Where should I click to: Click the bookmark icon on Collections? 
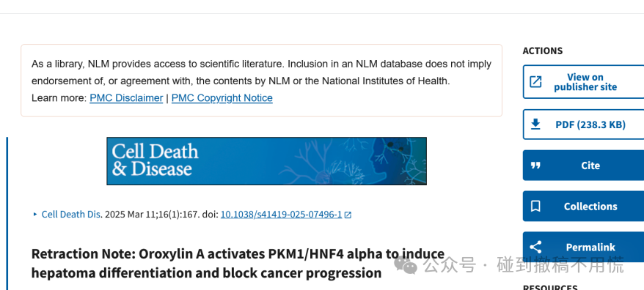tap(535, 206)
